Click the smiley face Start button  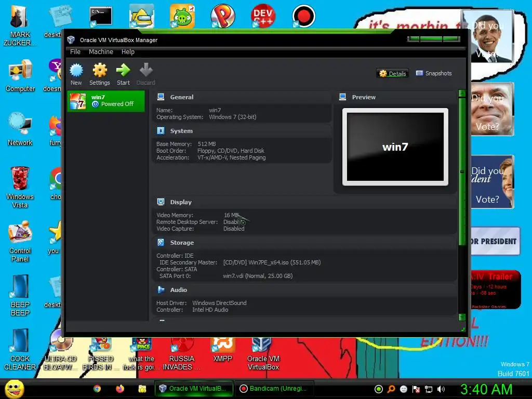coord(15,389)
